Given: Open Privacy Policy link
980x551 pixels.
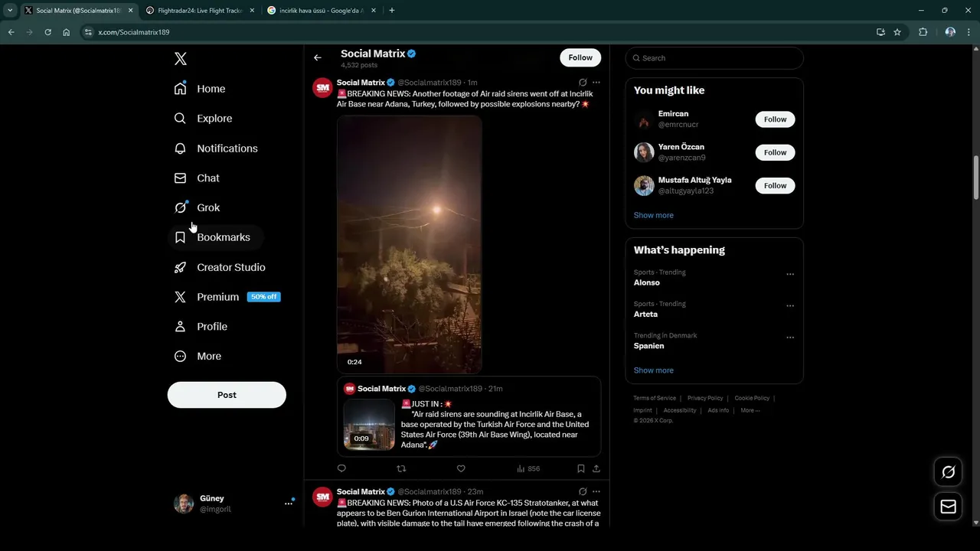Looking at the screenshot, I should (x=705, y=398).
